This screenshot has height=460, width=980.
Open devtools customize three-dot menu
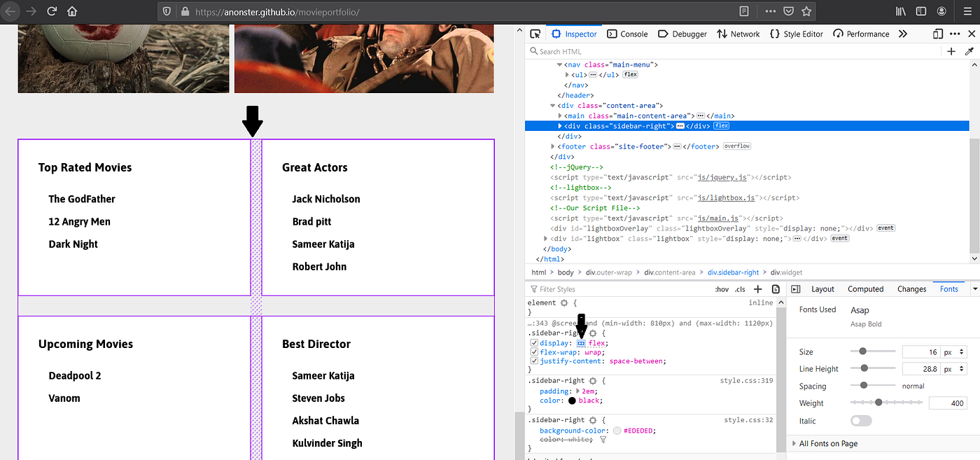(x=955, y=34)
